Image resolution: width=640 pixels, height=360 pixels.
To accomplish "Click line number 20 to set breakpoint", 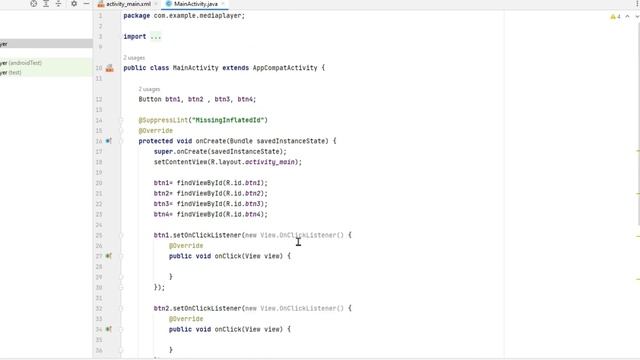I will (99, 183).
